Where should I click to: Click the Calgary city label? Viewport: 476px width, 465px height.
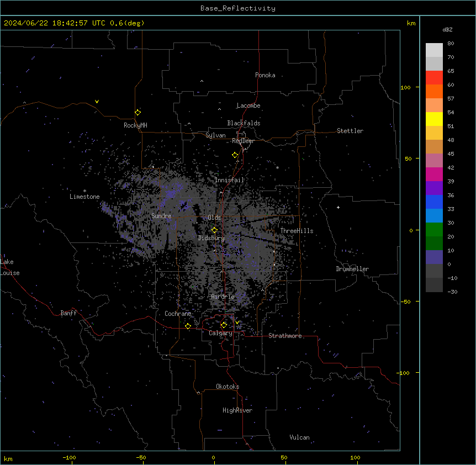[x=220, y=333]
